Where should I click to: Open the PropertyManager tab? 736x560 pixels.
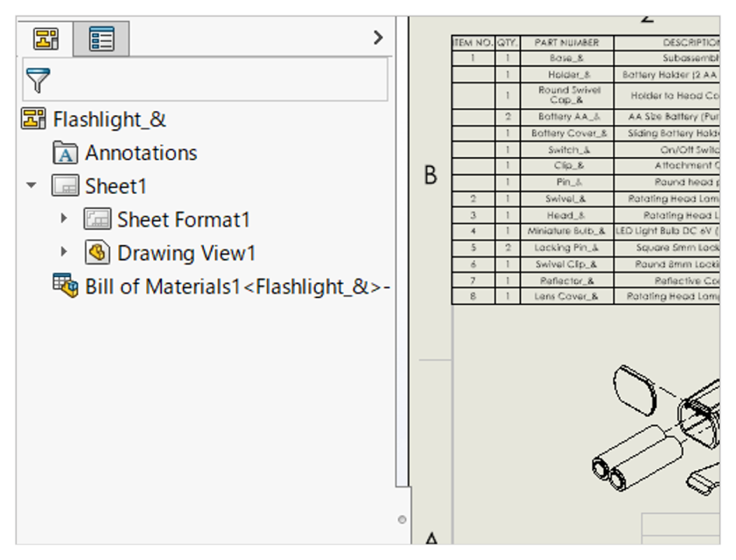pos(101,38)
